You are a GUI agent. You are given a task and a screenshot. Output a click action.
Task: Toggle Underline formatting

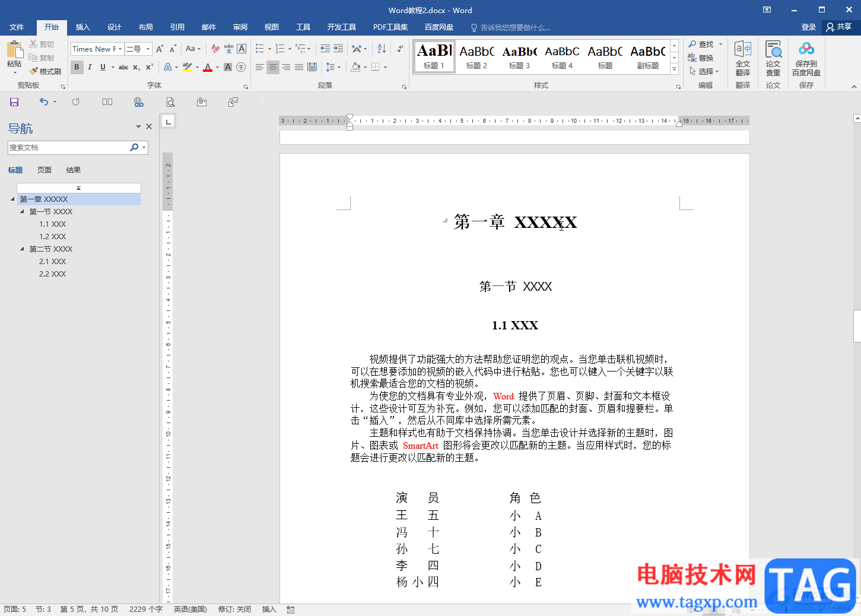(x=103, y=67)
